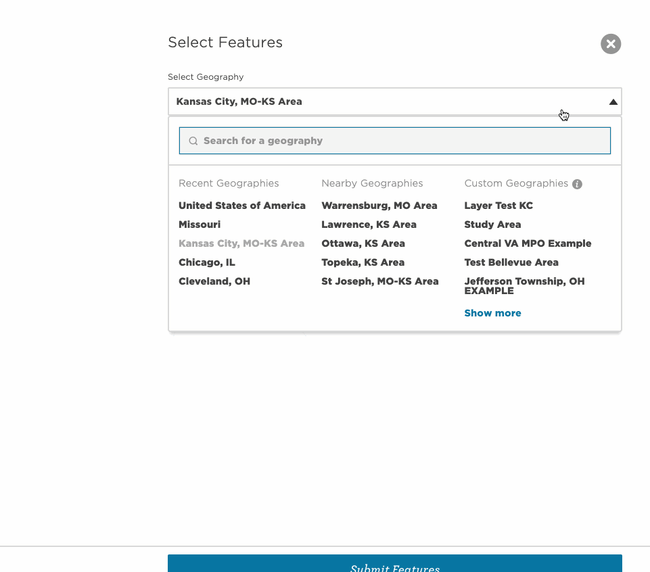Collapse the geography dropdown arrow
The height and width of the screenshot is (572, 650).
[613, 102]
